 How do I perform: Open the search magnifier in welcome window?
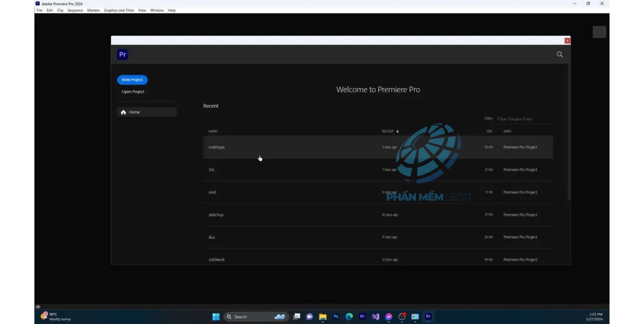(x=560, y=54)
